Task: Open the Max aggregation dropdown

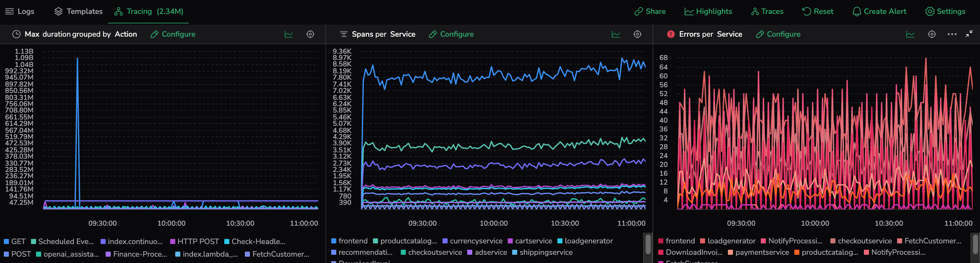Action: coord(32,34)
